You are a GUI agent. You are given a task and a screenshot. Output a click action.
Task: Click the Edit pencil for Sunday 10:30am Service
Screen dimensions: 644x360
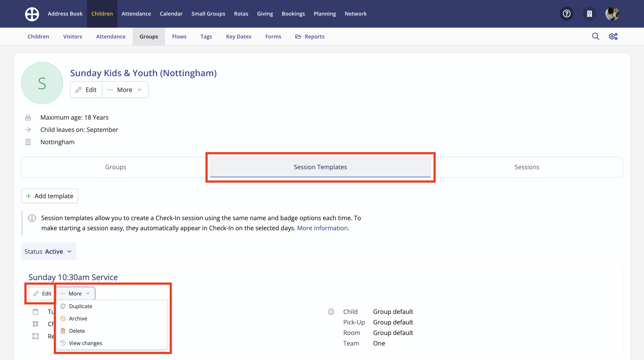pos(43,293)
